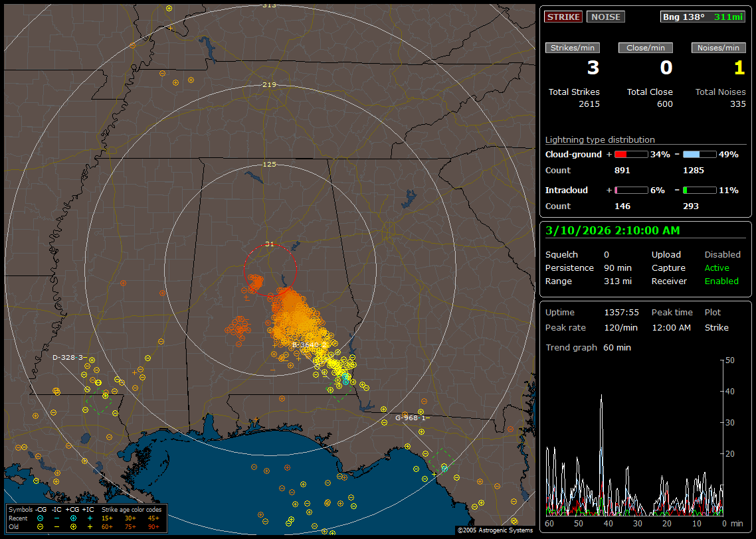The width and height of the screenshot is (756, 539).
Task: Click the old -CG yellow symbol in legend
Action: tap(41, 526)
